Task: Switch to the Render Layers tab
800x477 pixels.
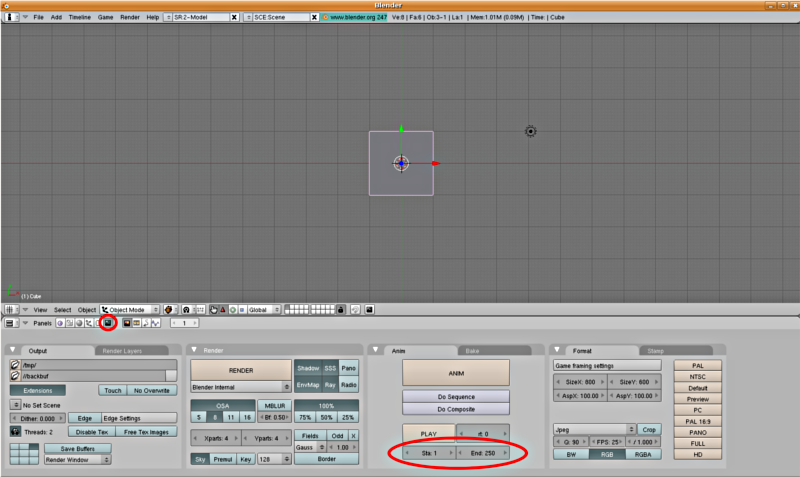Action: [122, 351]
